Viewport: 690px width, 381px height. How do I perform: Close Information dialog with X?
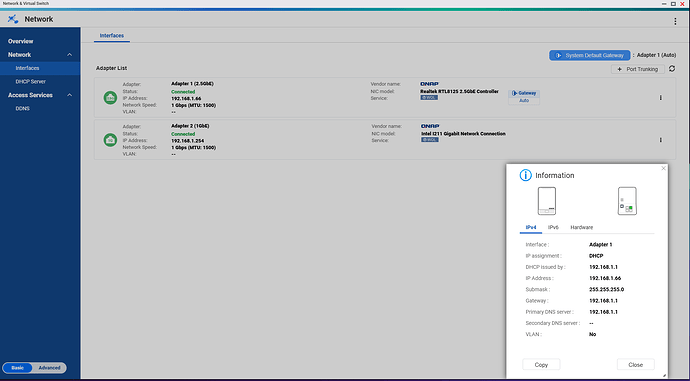tap(664, 168)
